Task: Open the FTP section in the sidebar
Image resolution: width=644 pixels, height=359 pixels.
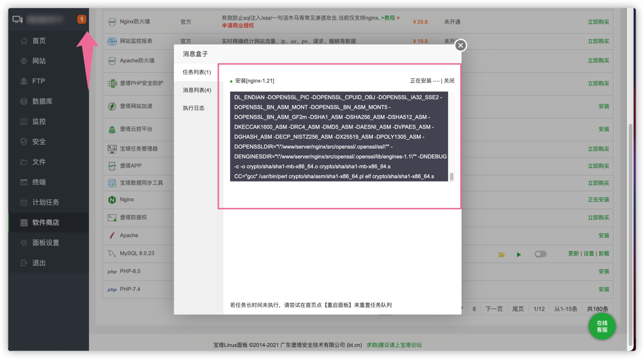Action: point(37,81)
